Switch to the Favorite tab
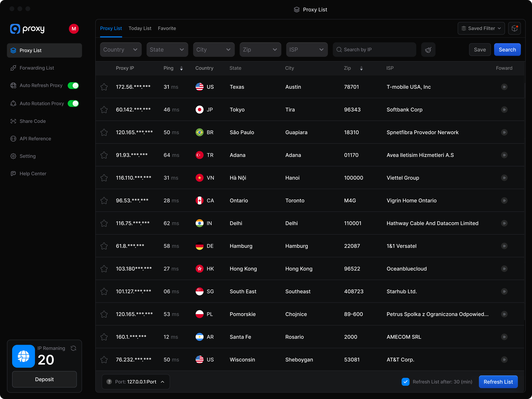Viewport: 532px width, 399px height. (x=167, y=28)
